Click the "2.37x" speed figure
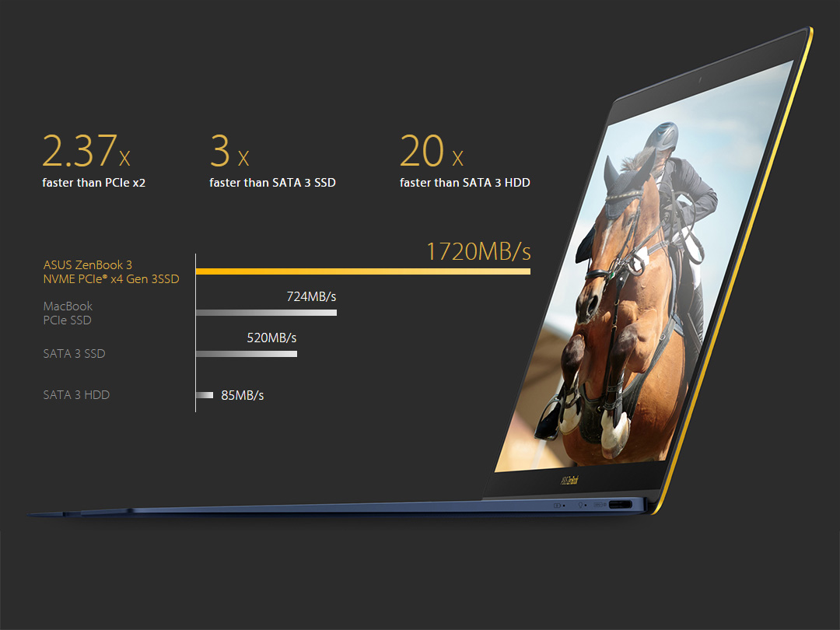Screen dimensions: 840x630 coord(86,151)
